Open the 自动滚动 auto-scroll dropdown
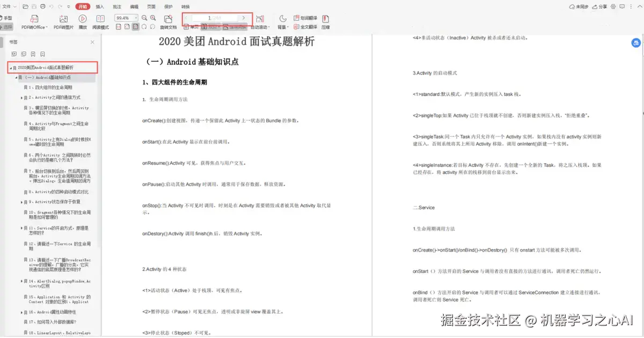 coord(260,22)
